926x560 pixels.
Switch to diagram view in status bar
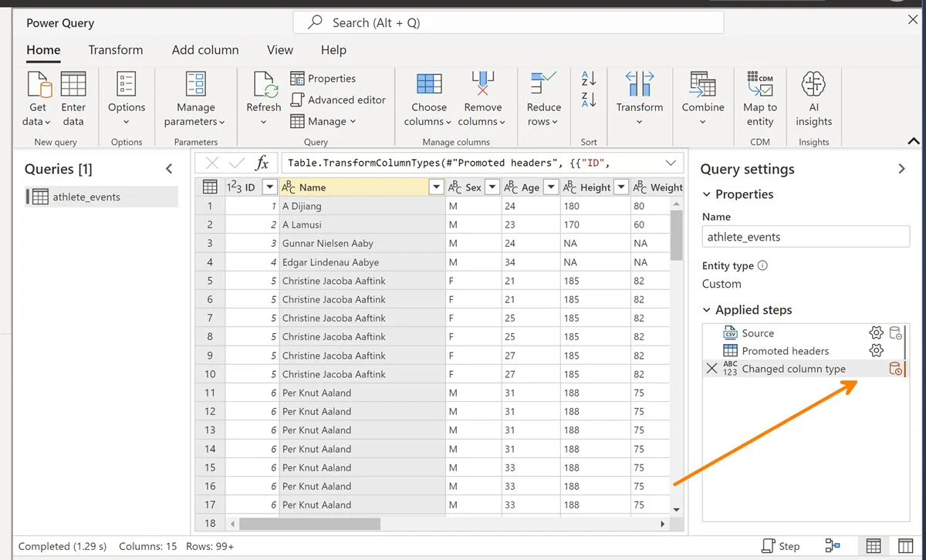[833, 546]
